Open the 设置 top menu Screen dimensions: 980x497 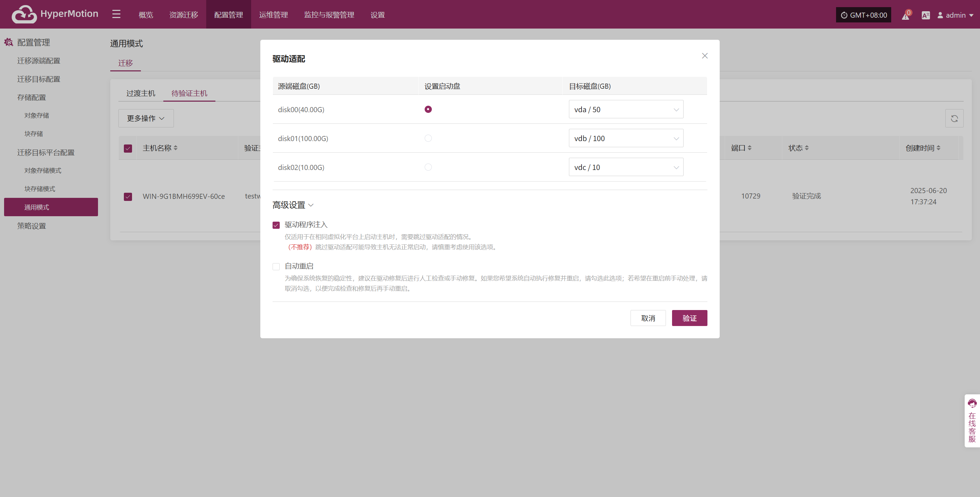click(x=377, y=15)
